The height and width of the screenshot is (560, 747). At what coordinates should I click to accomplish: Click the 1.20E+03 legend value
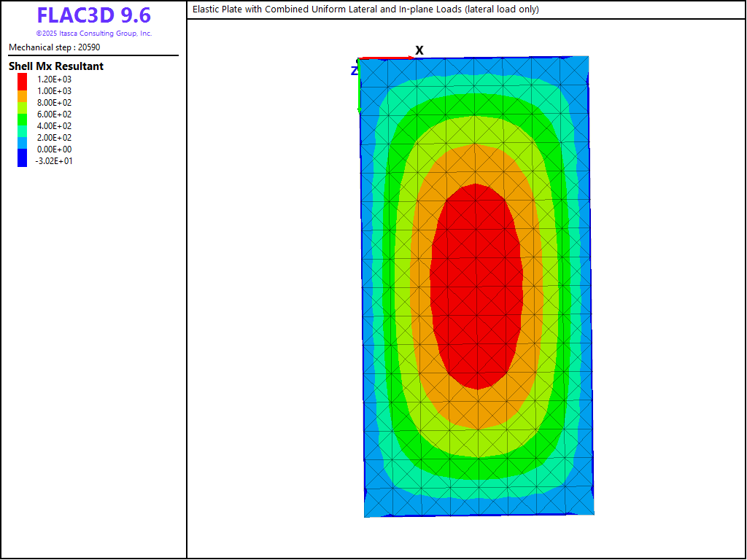(54, 79)
